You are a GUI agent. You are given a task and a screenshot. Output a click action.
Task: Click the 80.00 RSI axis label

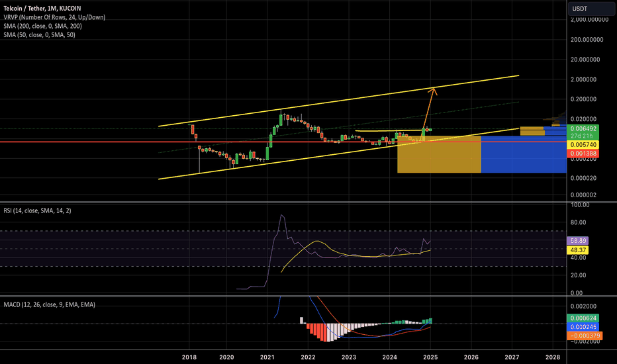pyautogui.click(x=579, y=222)
